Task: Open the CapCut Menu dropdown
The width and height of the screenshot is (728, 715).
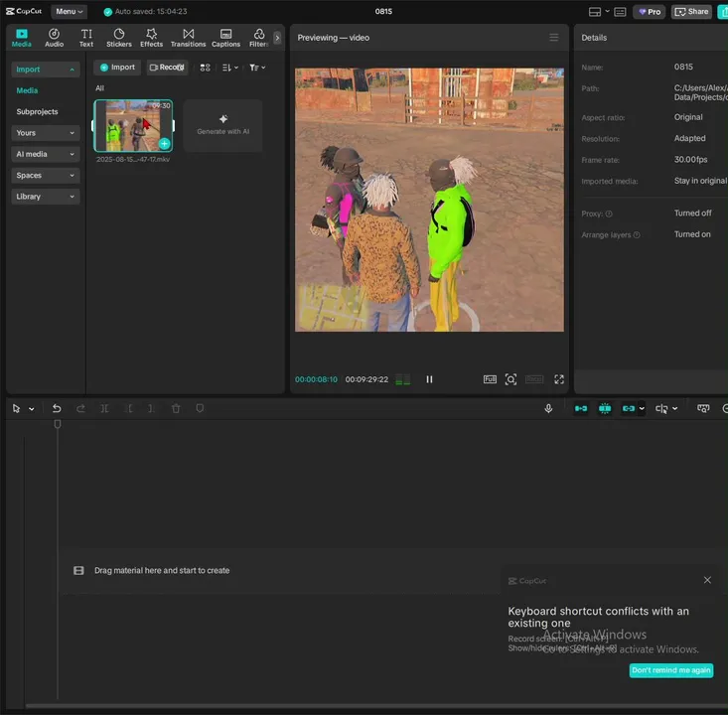Action: [x=69, y=12]
